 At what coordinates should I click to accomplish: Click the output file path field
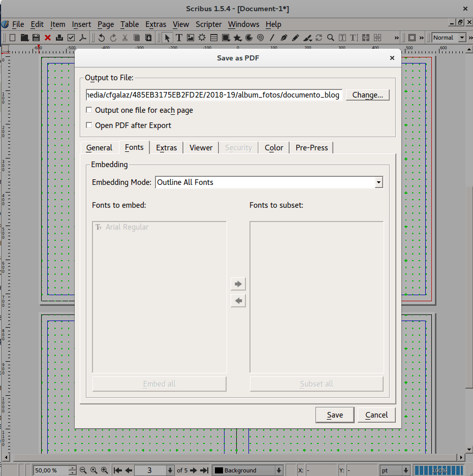[x=214, y=95]
